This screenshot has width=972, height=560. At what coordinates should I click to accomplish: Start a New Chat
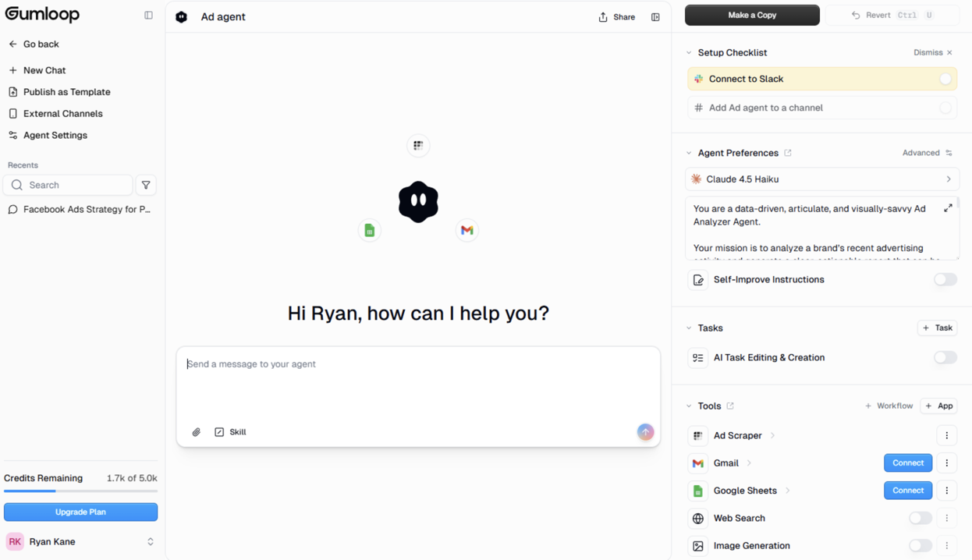pyautogui.click(x=37, y=70)
